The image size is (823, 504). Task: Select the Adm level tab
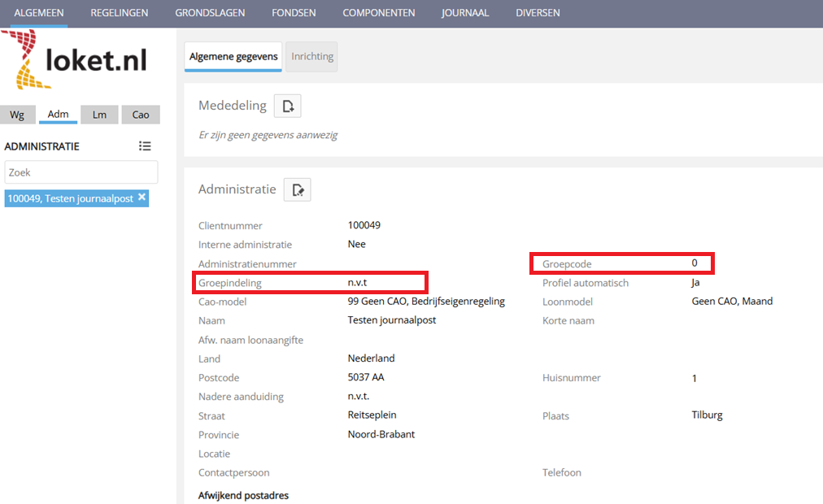pos(58,115)
